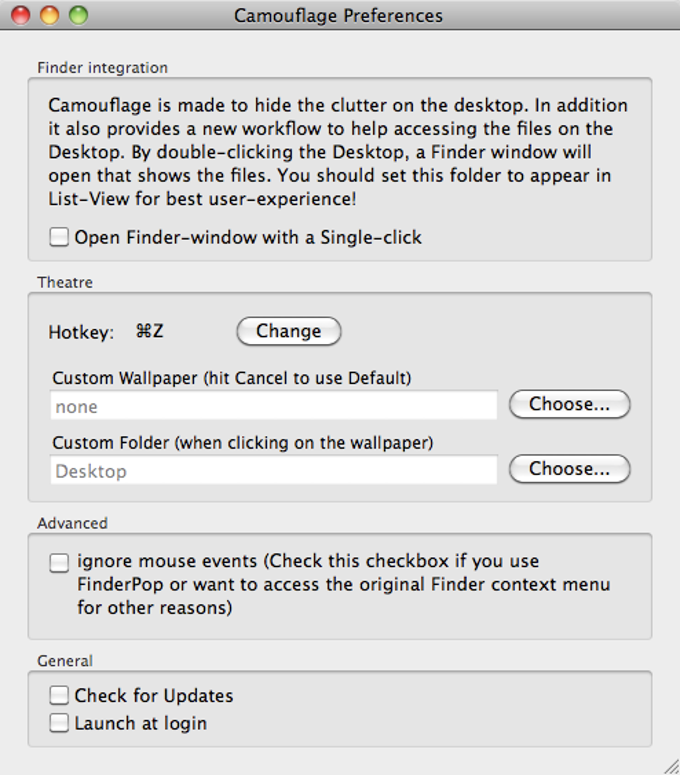Enable Open Finder-window with a Single-click
Image resolution: width=680 pixels, height=775 pixels.
tap(60, 238)
